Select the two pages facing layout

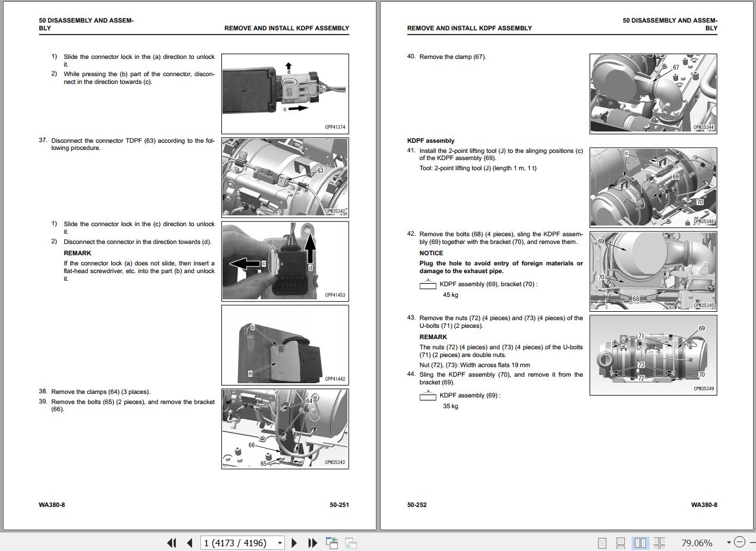(640, 543)
